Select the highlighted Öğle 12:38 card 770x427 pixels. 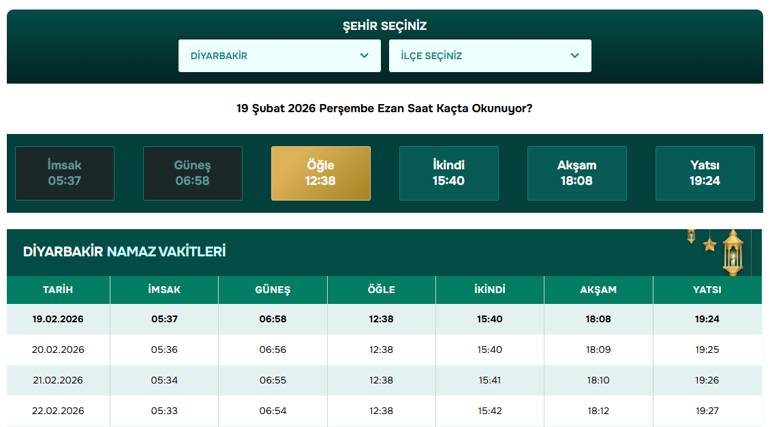coord(321,173)
